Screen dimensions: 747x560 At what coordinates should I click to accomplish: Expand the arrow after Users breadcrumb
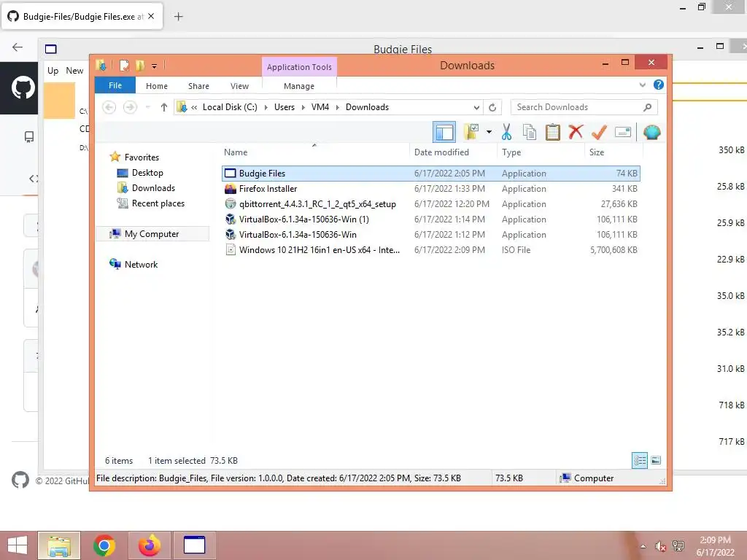(x=303, y=107)
